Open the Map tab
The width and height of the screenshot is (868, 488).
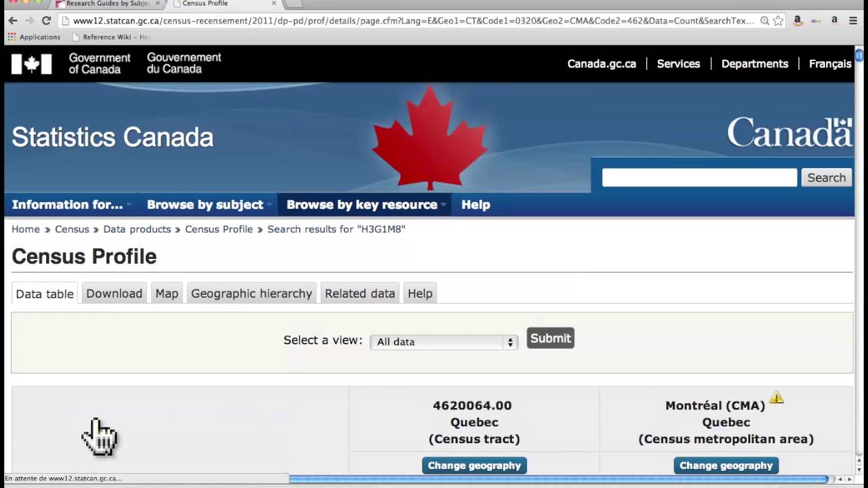[x=167, y=293]
